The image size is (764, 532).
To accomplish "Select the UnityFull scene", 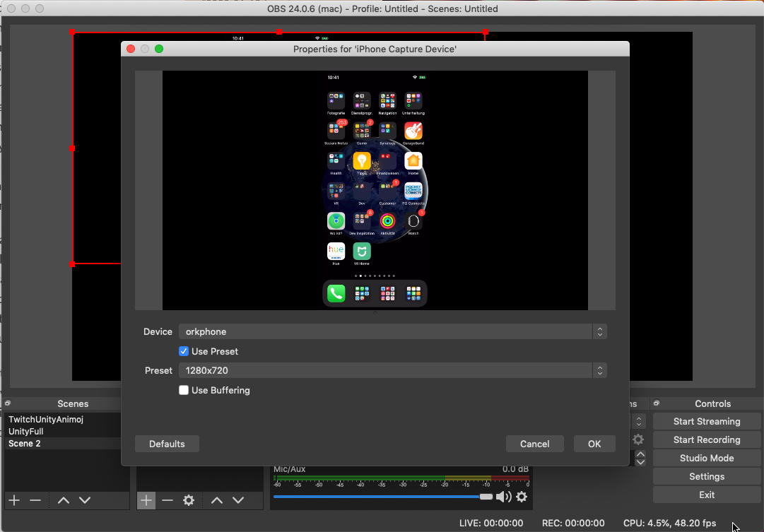I will point(26,431).
